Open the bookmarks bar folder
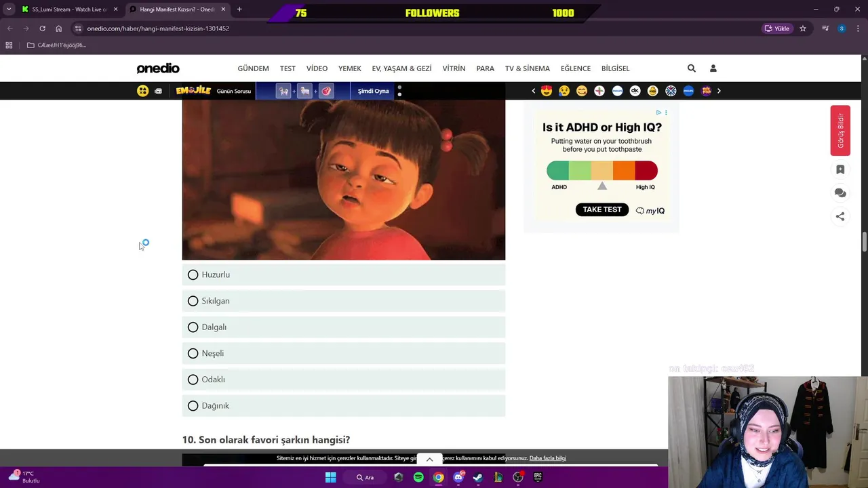Viewport: 868px width, 488px height. click(56, 45)
